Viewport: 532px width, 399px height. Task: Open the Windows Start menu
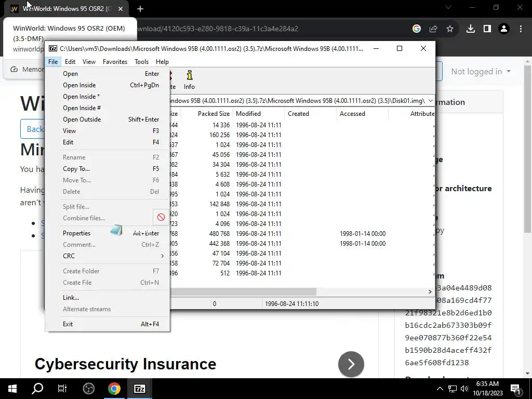pos(12,389)
